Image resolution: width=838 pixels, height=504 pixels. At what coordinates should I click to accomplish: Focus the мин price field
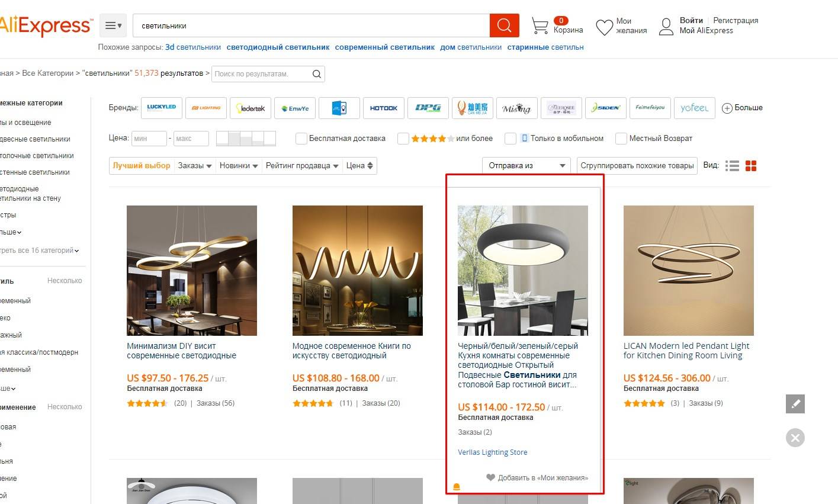149,139
